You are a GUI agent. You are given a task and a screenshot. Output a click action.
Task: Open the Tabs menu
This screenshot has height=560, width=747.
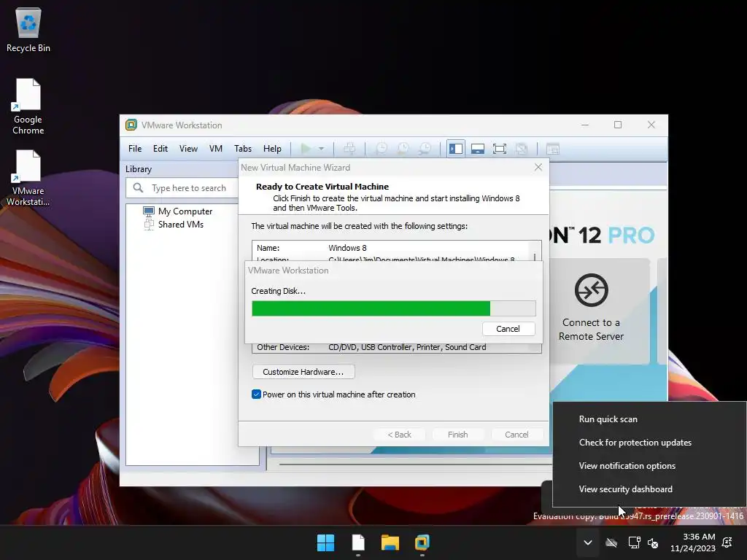point(242,149)
